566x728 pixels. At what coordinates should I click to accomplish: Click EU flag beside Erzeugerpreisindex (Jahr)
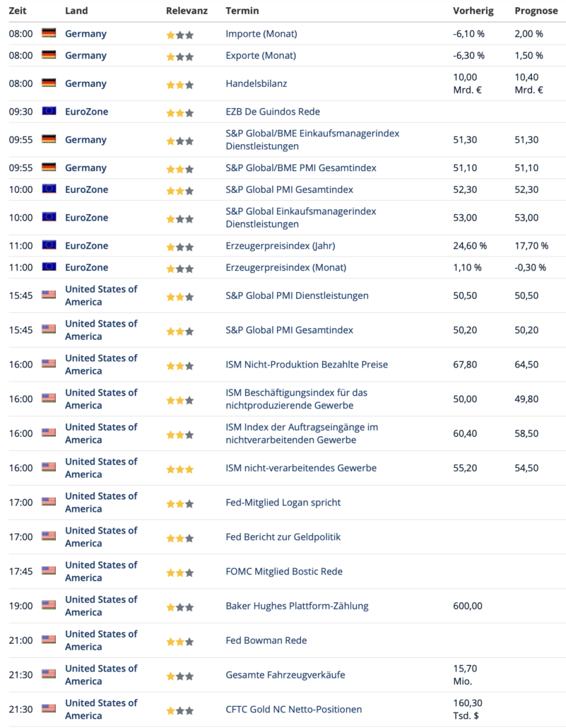[x=49, y=246]
